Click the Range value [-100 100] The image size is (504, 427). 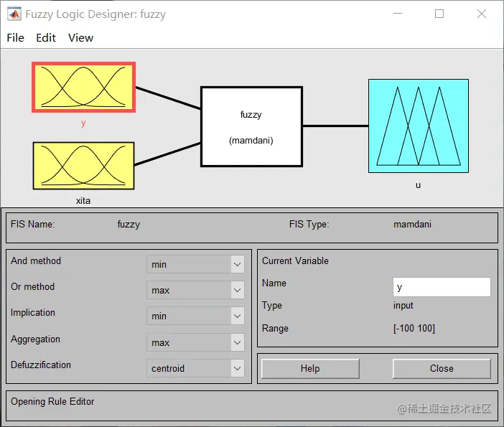click(x=414, y=329)
